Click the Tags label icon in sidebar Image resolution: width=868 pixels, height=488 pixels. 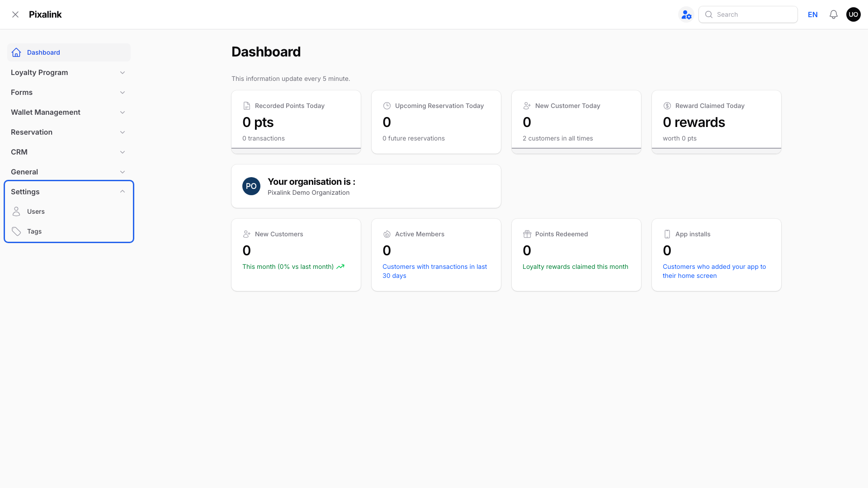[x=16, y=231]
